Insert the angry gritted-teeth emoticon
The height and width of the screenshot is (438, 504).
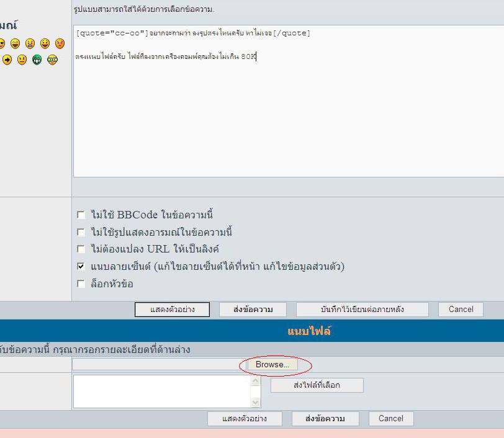[x=30, y=43]
